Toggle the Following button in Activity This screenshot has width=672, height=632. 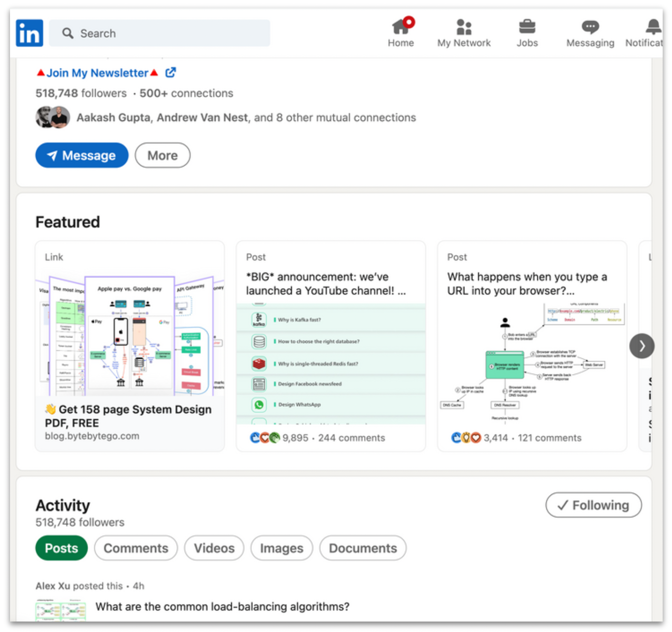tap(593, 505)
